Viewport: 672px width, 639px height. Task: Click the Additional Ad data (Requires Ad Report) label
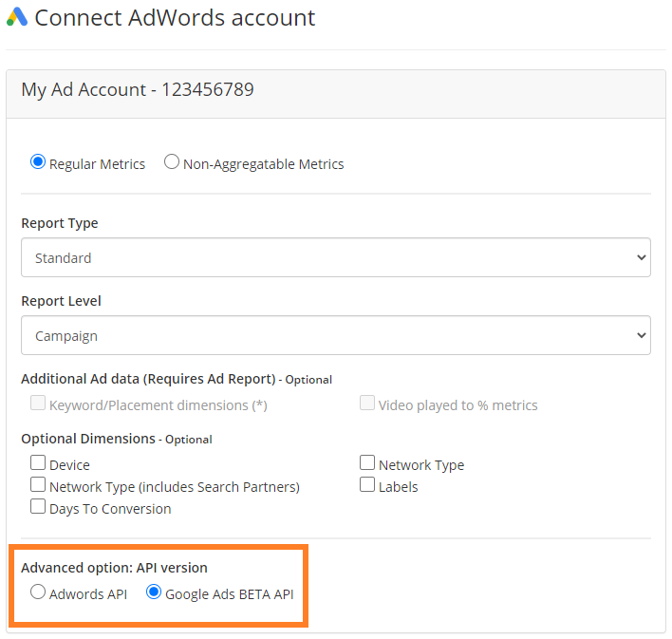click(148, 379)
